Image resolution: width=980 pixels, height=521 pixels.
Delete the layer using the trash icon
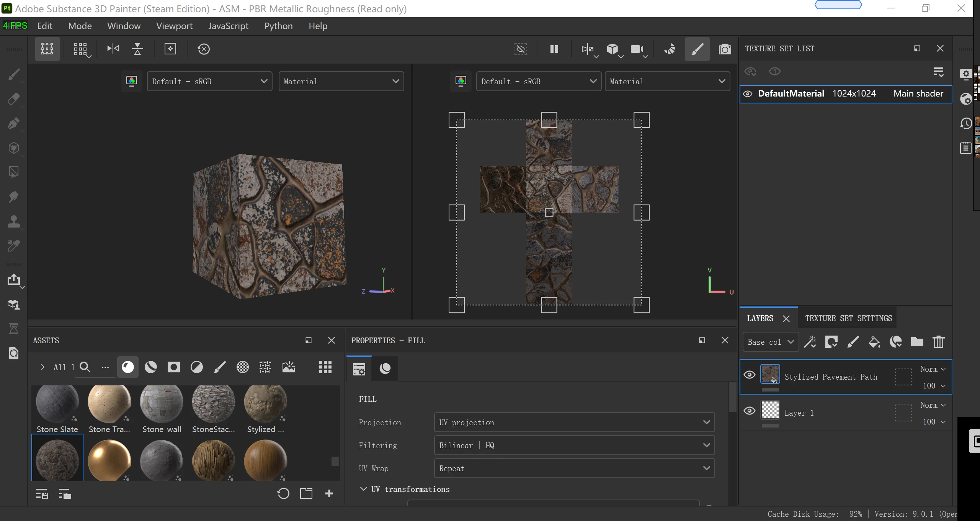point(938,342)
